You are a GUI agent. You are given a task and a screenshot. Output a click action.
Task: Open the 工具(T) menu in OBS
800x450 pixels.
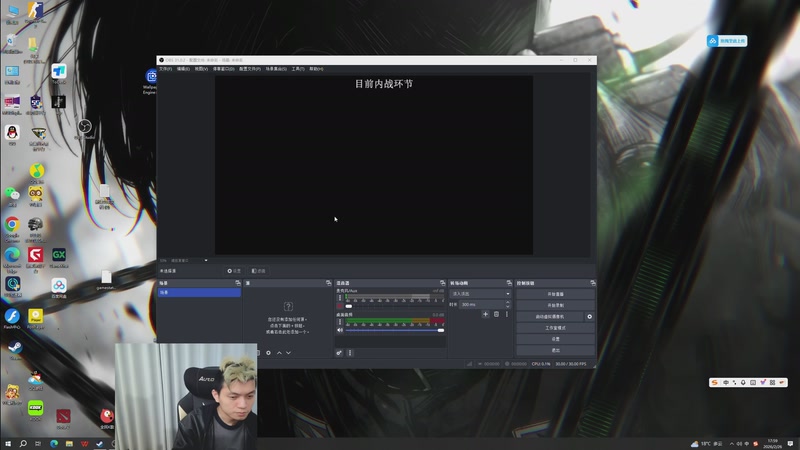pyautogui.click(x=298, y=69)
